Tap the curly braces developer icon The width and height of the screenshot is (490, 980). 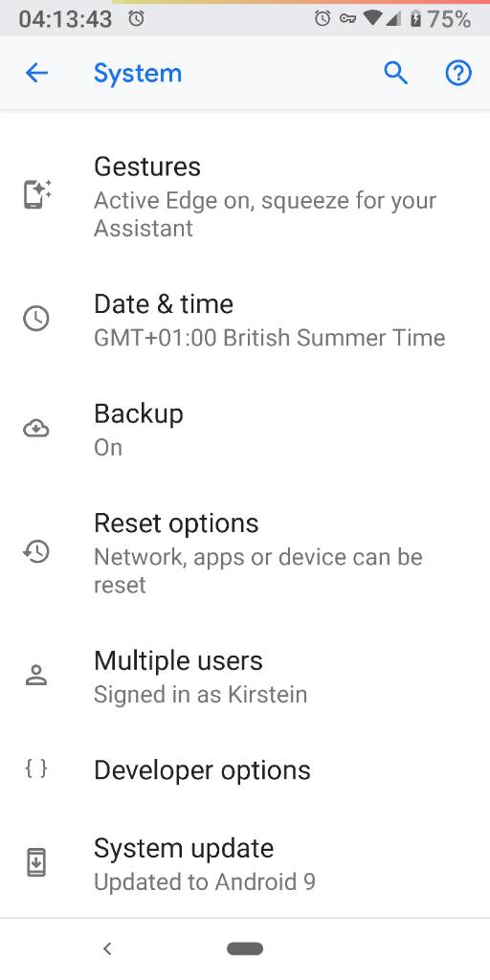[x=36, y=768]
